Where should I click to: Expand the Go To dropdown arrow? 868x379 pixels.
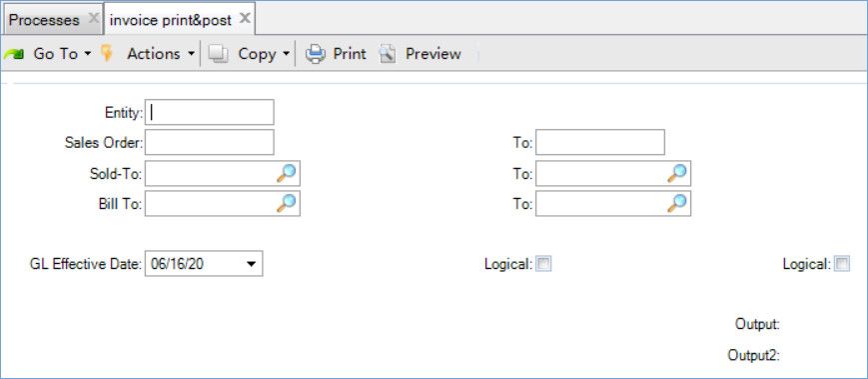pyautogui.click(x=88, y=54)
